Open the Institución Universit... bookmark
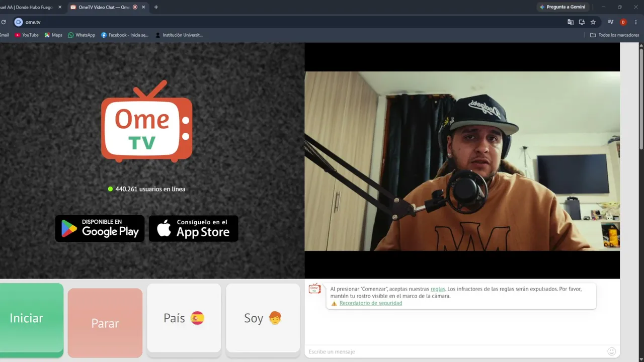The width and height of the screenshot is (644, 362). (x=179, y=35)
